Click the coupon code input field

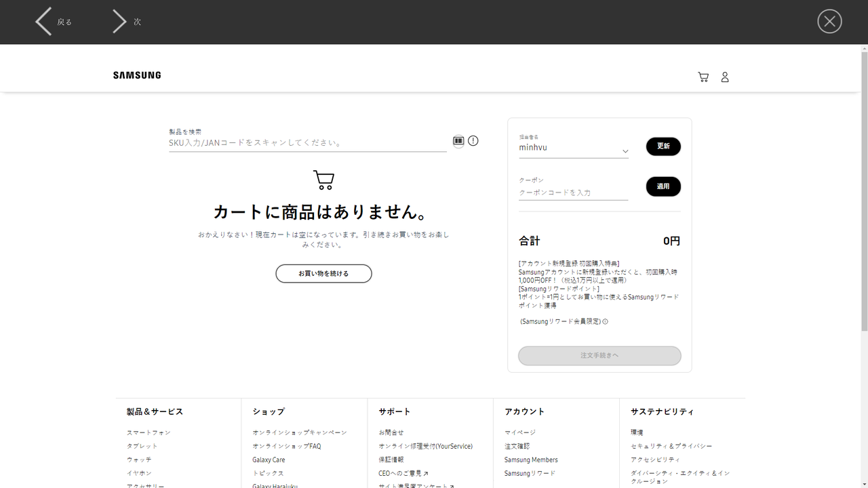point(574,192)
